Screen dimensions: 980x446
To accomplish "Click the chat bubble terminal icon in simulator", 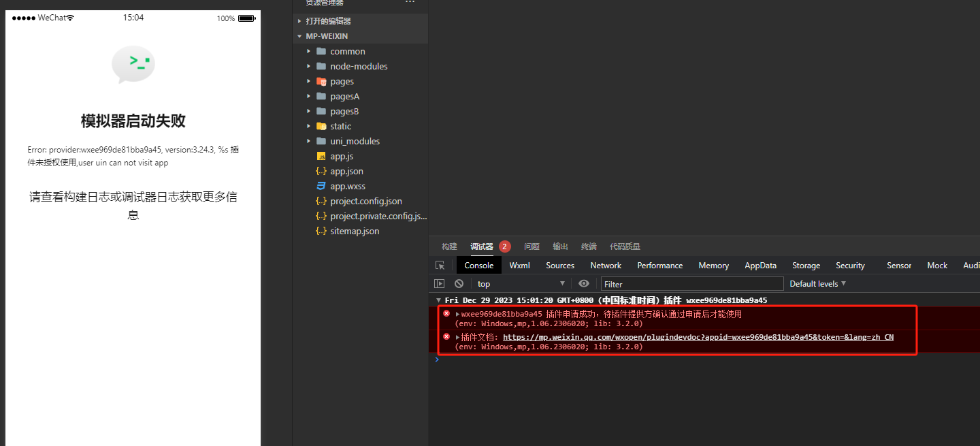I will 133,65.
